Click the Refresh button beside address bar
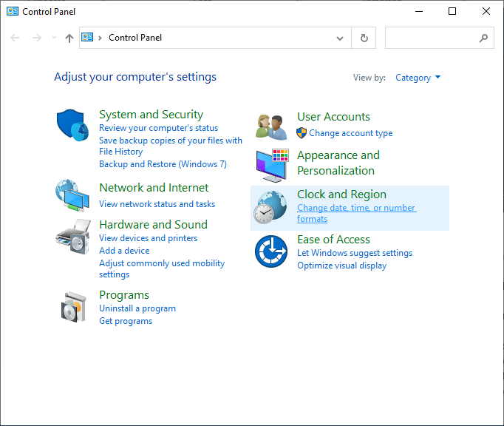The width and height of the screenshot is (504, 426). coord(364,38)
